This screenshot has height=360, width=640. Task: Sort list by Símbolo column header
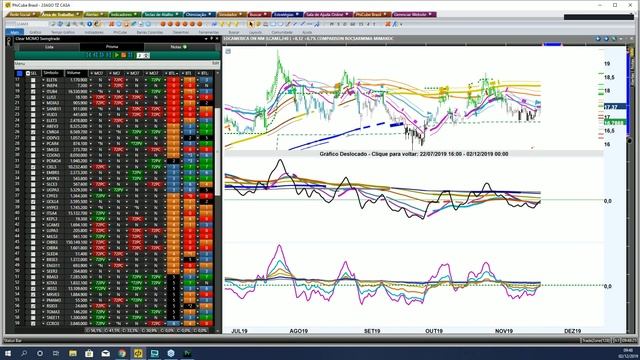[53, 73]
